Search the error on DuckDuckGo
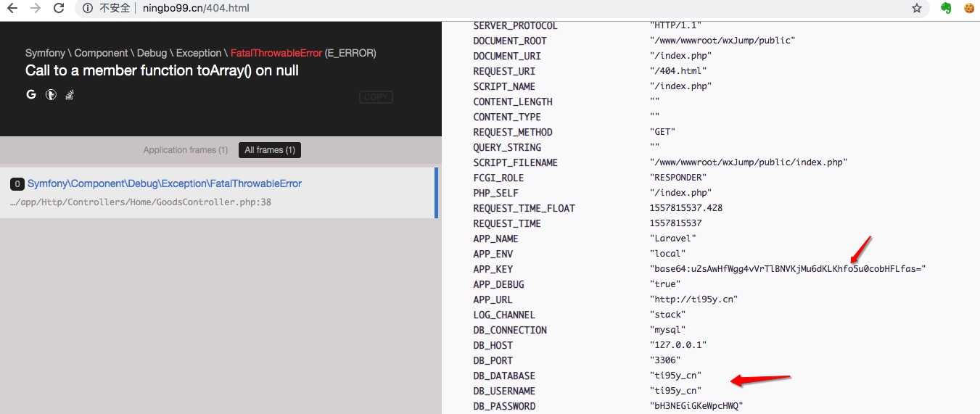 [x=51, y=94]
